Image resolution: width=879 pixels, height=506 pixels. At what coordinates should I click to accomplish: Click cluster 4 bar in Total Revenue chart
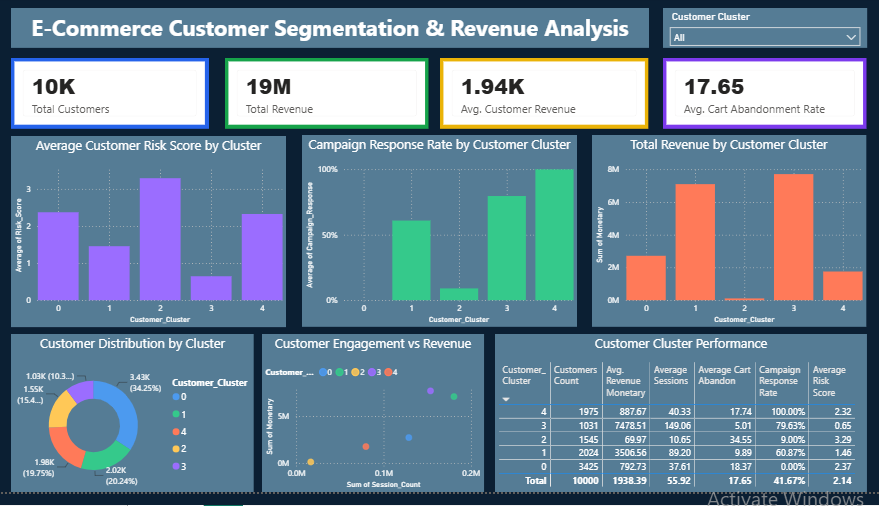tap(843, 286)
